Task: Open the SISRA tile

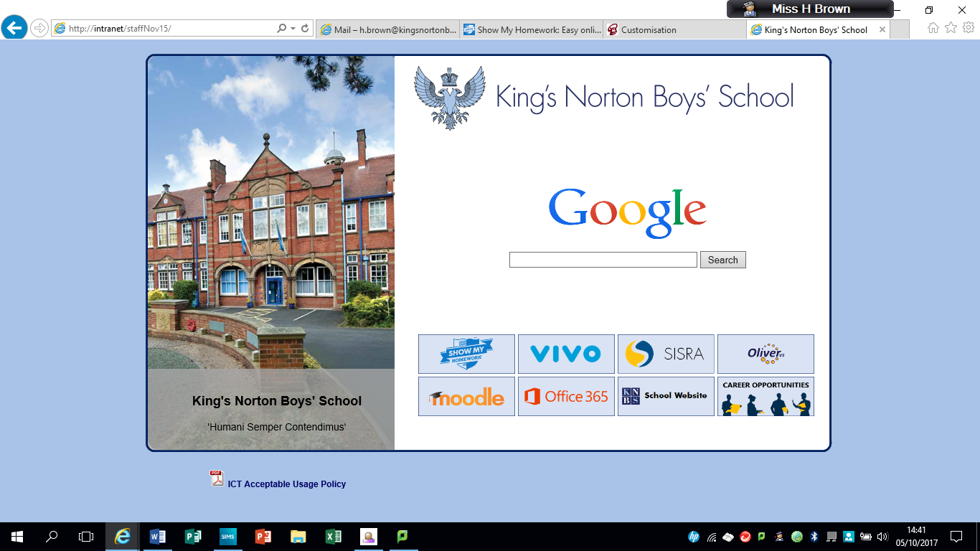Action: (x=666, y=354)
